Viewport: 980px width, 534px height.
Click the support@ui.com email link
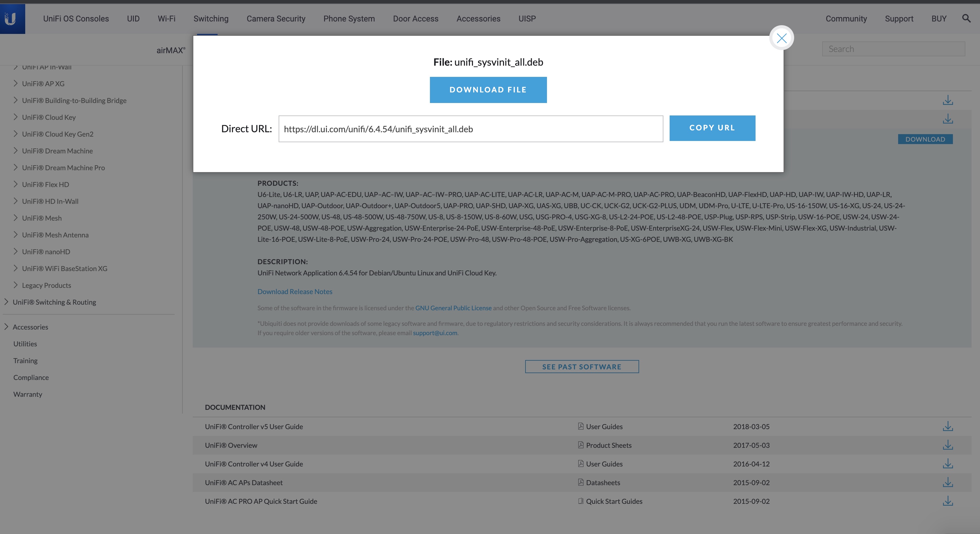[435, 333]
